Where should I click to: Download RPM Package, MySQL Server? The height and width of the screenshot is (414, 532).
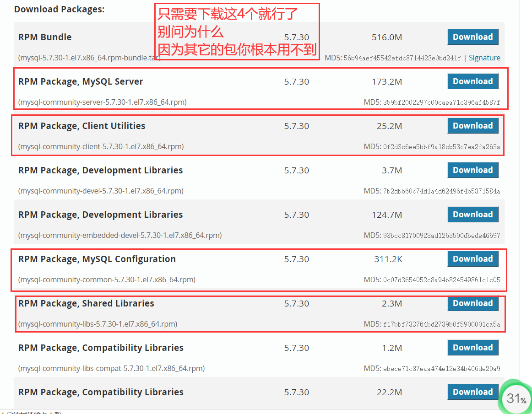point(473,81)
